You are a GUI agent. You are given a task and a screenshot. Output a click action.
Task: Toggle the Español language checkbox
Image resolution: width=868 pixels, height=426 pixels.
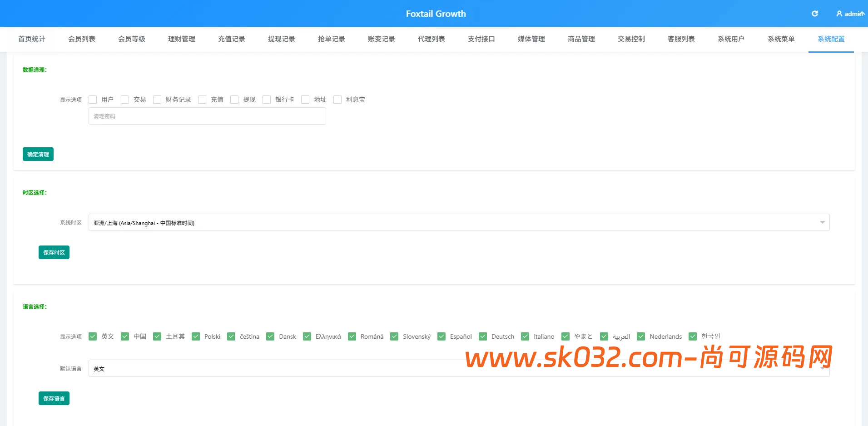click(x=441, y=336)
